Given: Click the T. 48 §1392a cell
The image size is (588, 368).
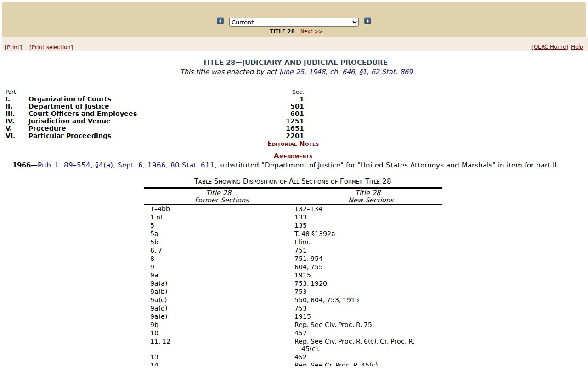Looking at the screenshot, I should pyautogui.click(x=315, y=234).
